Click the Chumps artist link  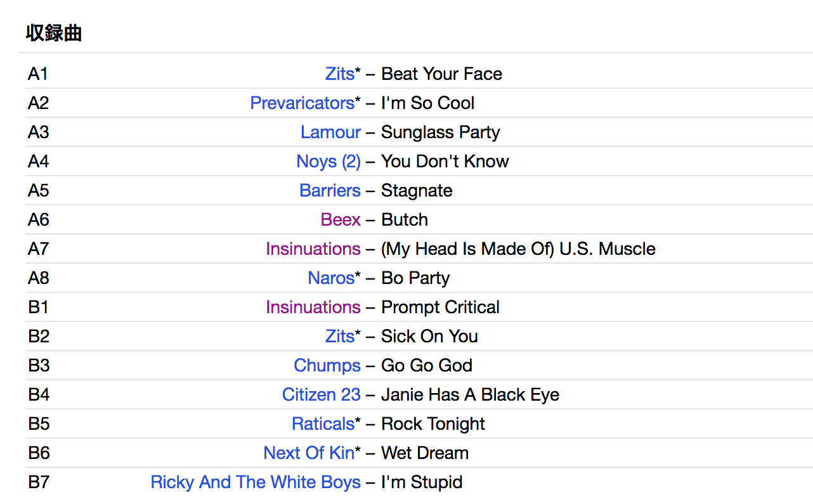327,366
